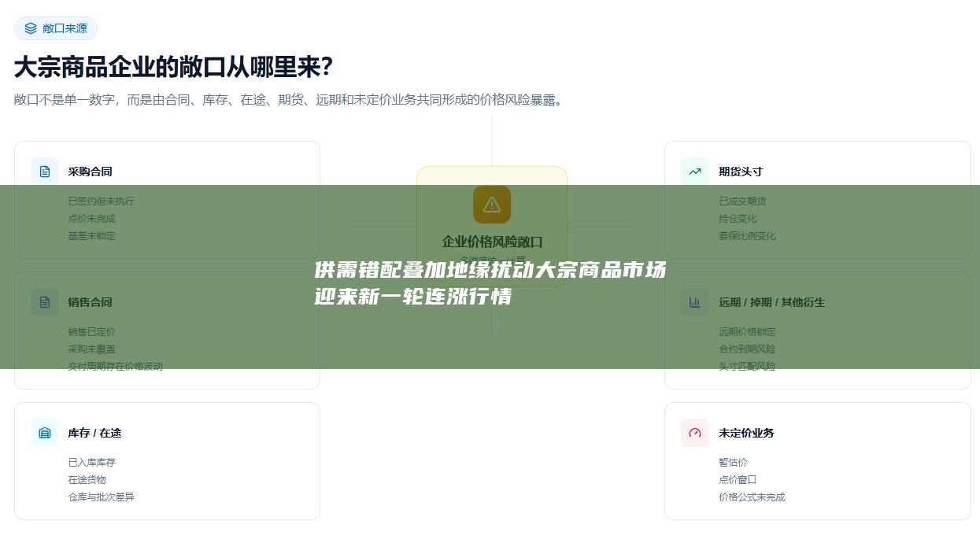Click the heading 大宗商品企业的敞口从哪里来?
The height and width of the screenshot is (554, 980).
(x=174, y=68)
